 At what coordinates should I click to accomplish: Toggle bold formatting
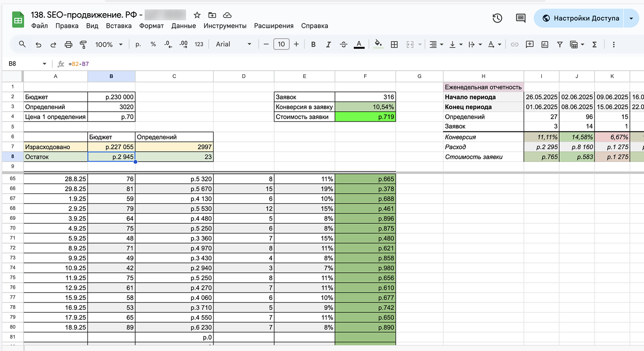click(313, 44)
